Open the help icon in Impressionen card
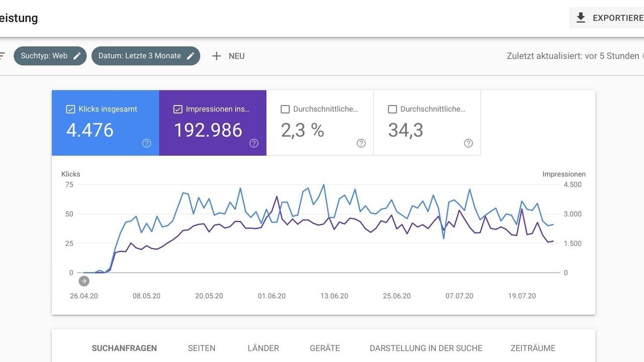644x362 pixels. coord(254,143)
